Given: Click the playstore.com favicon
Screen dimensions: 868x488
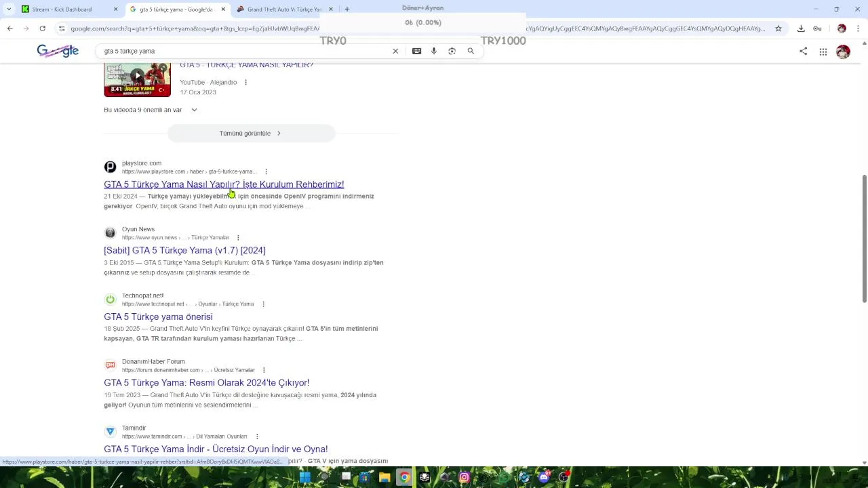Looking at the screenshot, I should click(110, 167).
